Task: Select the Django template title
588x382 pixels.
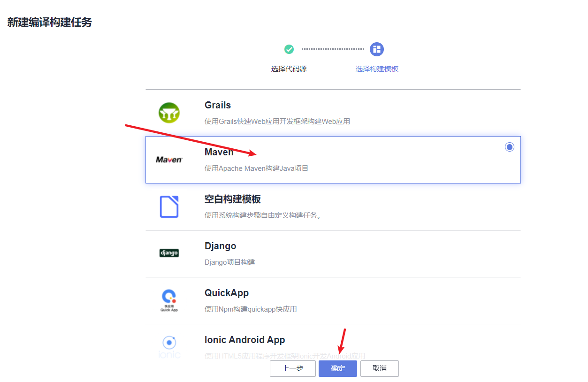Action: (221, 246)
